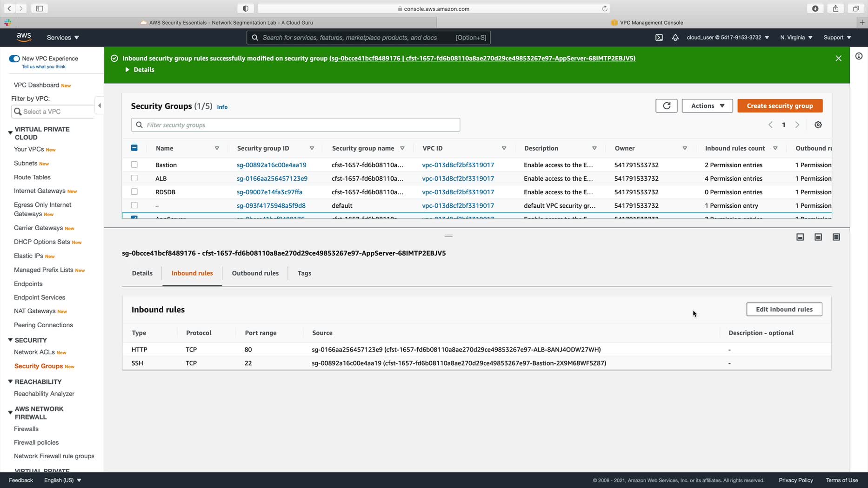Image resolution: width=868 pixels, height=488 pixels.
Task: Go to next page of security groups
Action: [797, 125]
